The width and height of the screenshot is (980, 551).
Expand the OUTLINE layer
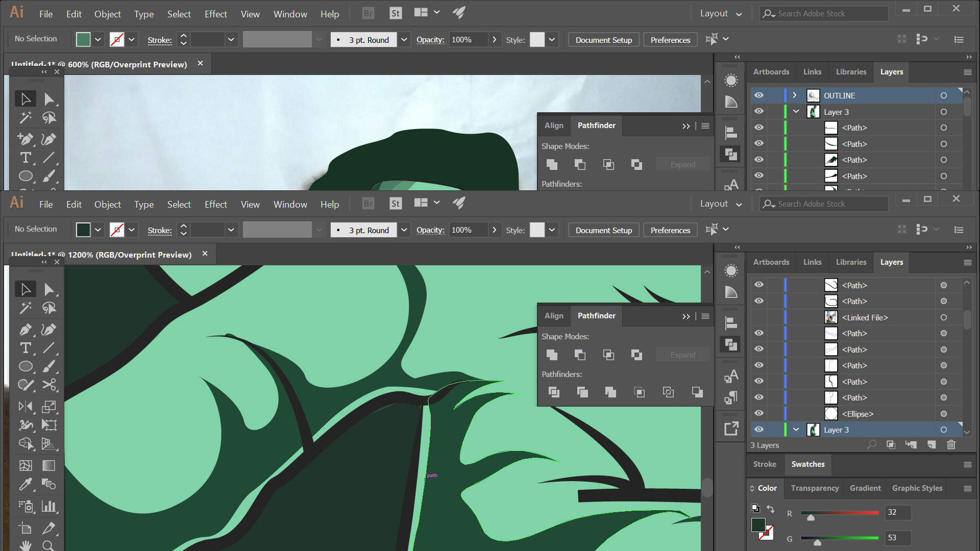(x=795, y=95)
